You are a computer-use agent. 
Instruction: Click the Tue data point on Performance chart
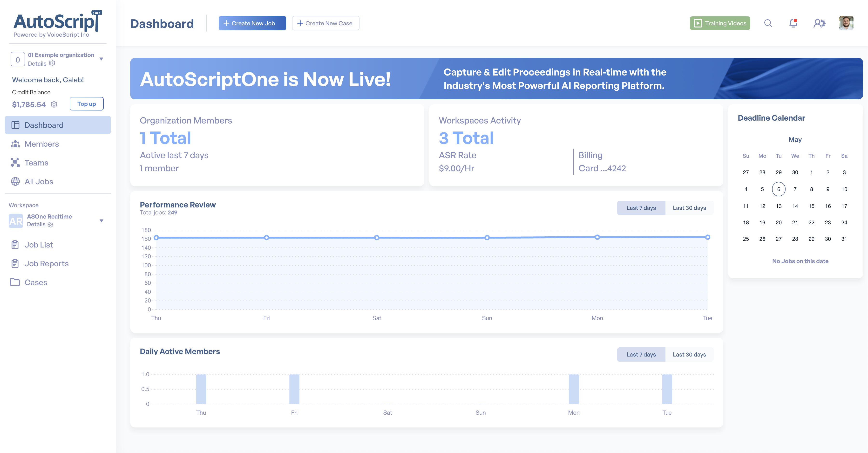[708, 237]
